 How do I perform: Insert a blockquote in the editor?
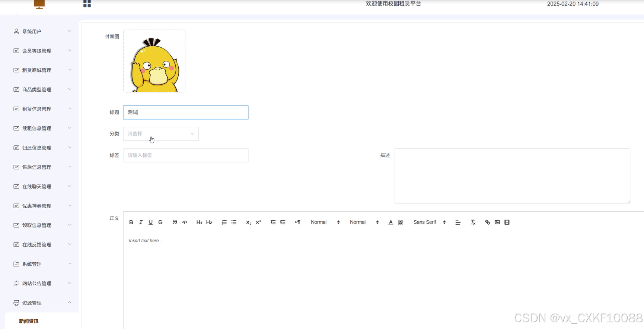coord(175,222)
